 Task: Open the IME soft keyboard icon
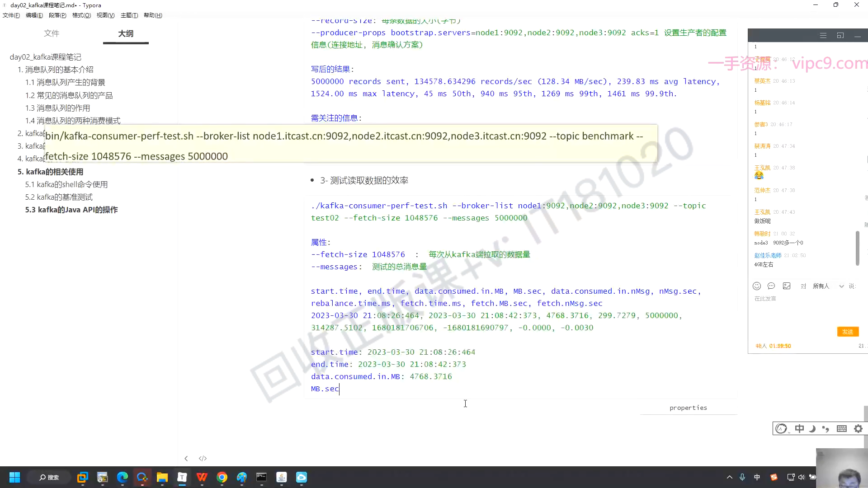[x=841, y=428]
